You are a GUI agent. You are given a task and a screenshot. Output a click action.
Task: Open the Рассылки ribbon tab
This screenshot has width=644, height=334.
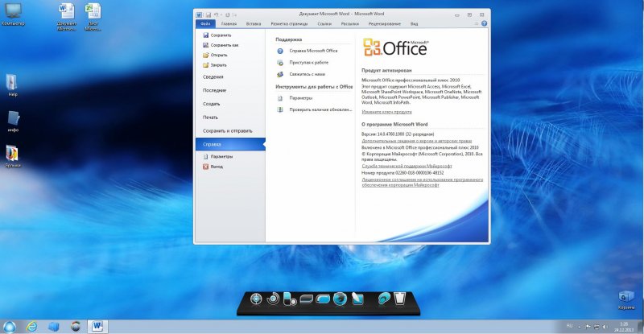350,24
